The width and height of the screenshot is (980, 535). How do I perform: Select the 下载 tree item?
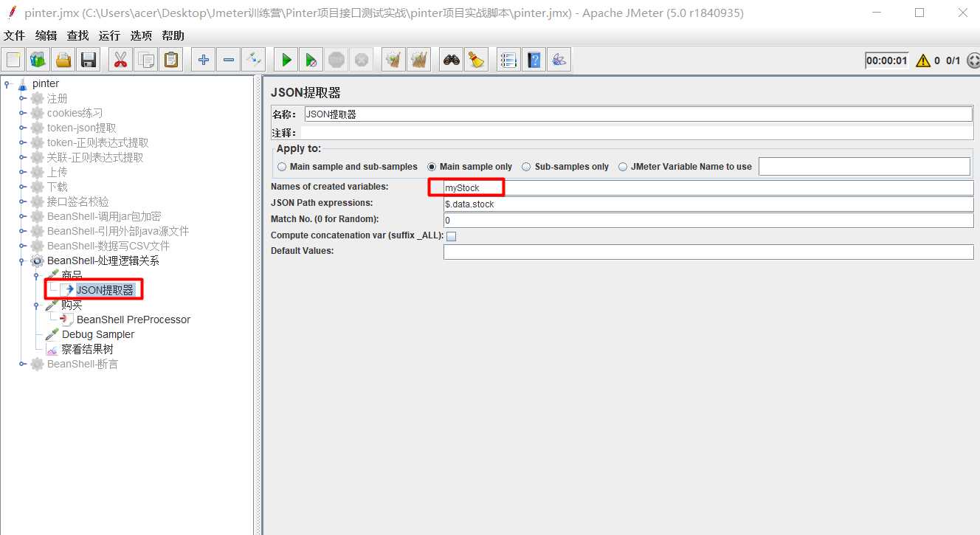pos(57,187)
